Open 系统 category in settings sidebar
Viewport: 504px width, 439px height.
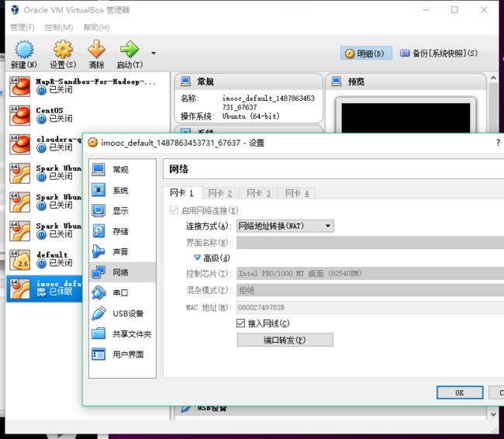pos(123,190)
